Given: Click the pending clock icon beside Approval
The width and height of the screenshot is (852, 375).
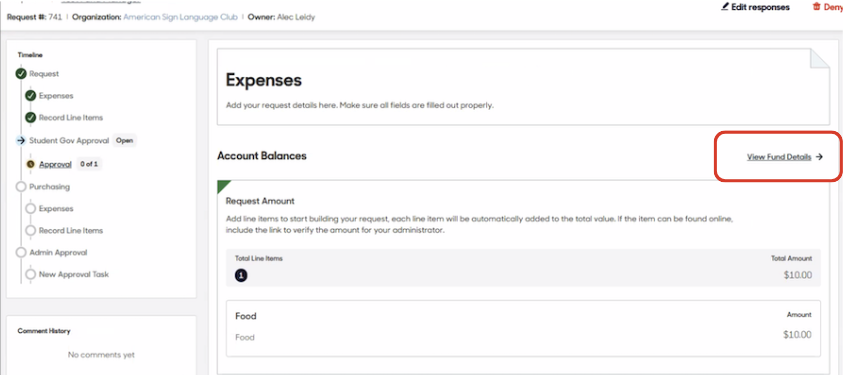Looking at the screenshot, I should point(30,164).
